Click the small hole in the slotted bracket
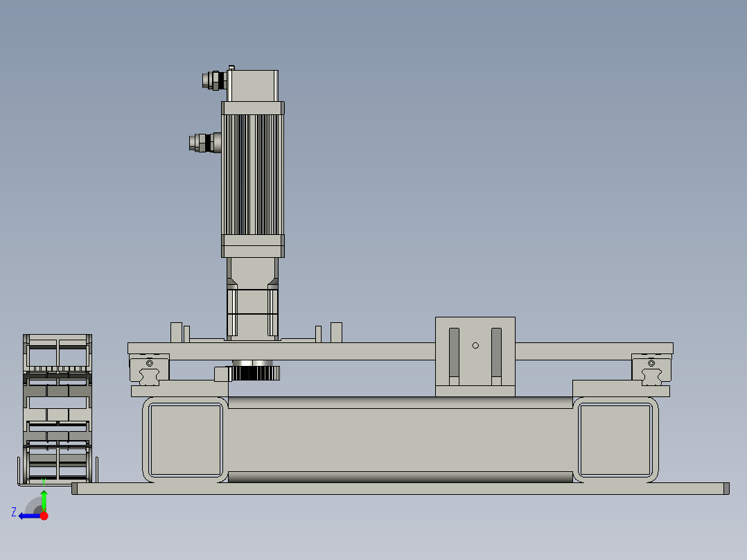747x560 pixels. 475,346
